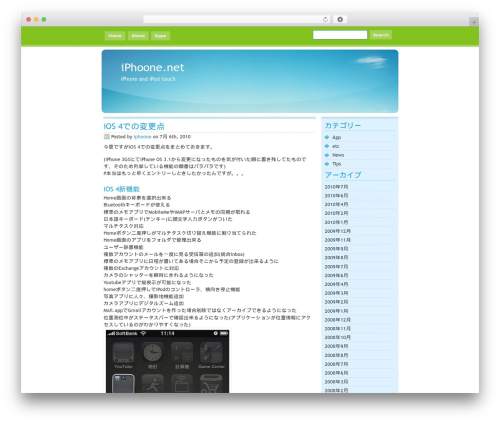The image size is (500, 423).
Task: Open the 2010年7月 archive
Action: [336, 187]
